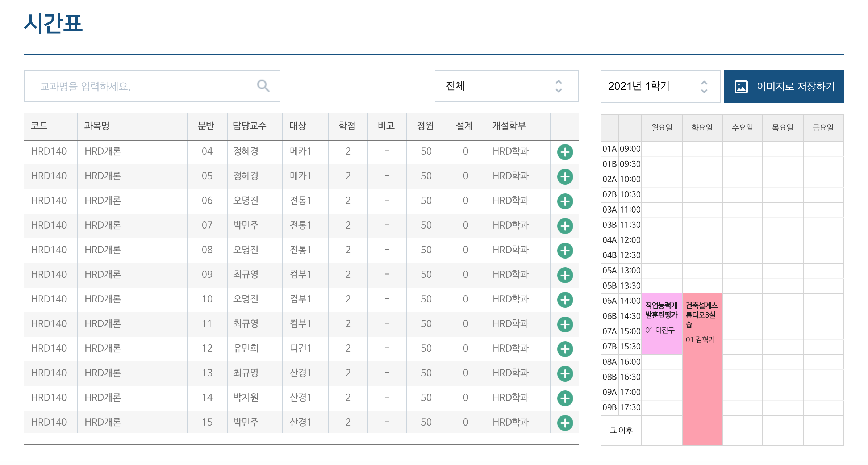The width and height of the screenshot is (868, 465).
Task: Focus the 교과명을 입력하세요 search field
Action: tap(145, 86)
